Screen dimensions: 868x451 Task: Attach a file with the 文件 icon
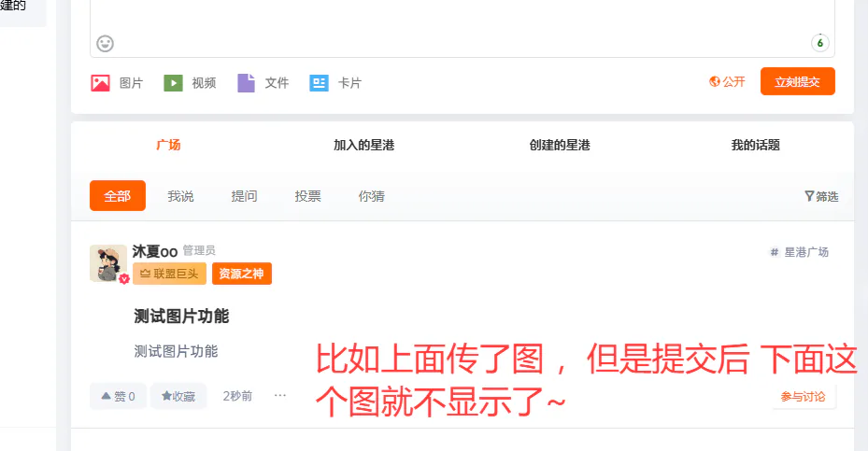[x=247, y=83]
